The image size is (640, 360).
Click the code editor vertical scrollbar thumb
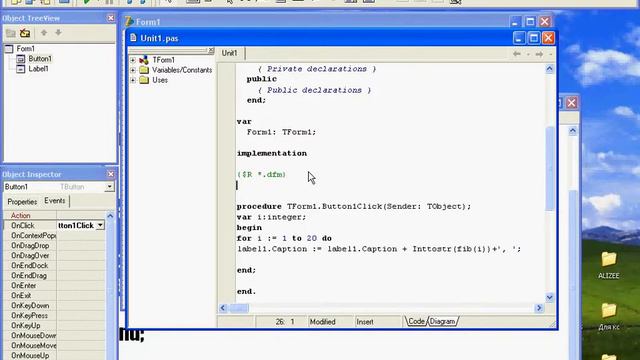coord(549,169)
